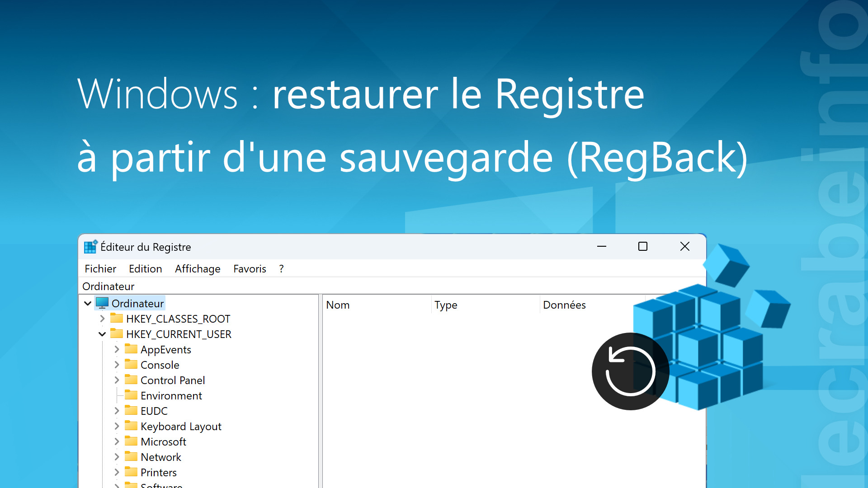The height and width of the screenshot is (488, 868).
Task: Expand the Control Panel key
Action: (117, 380)
